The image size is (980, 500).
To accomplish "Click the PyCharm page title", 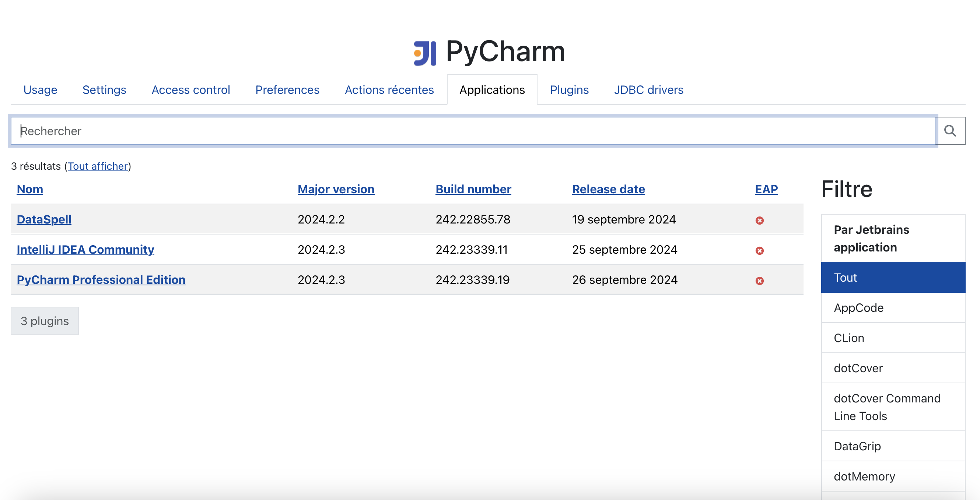I will click(x=505, y=52).
